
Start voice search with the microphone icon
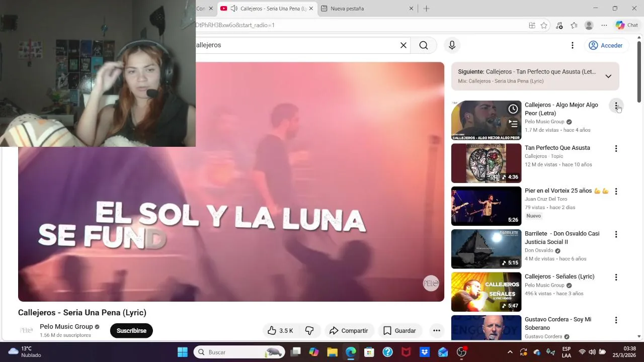452,45
